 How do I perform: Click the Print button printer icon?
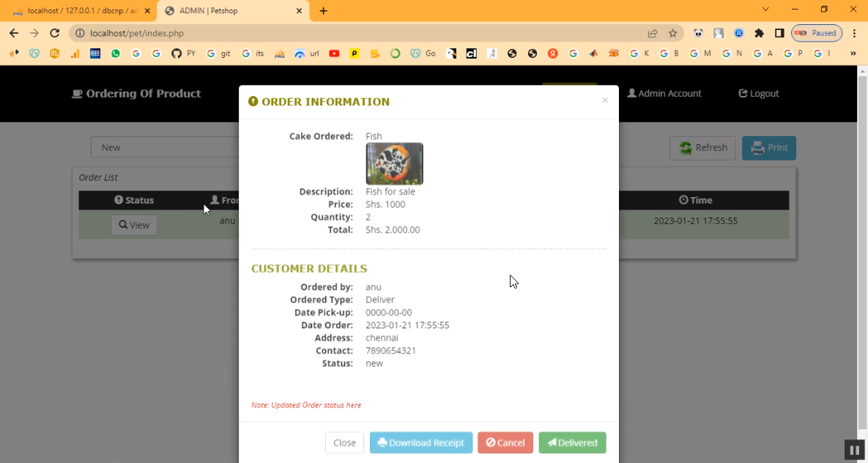[757, 148]
